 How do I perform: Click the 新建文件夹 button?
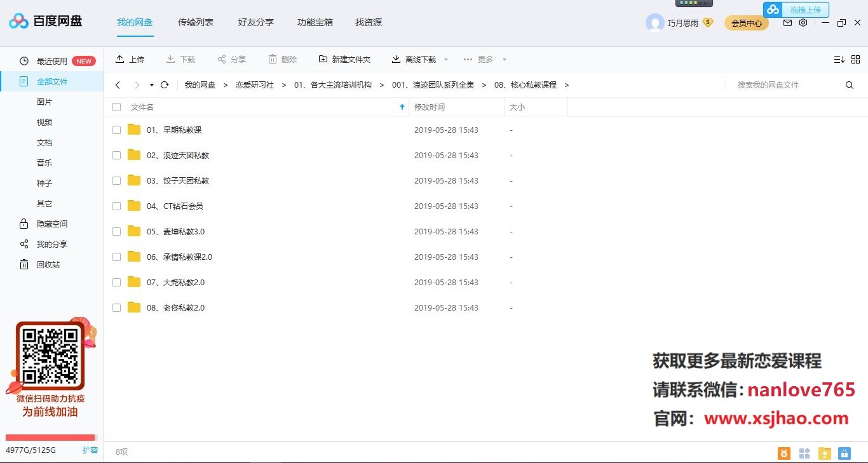click(344, 59)
